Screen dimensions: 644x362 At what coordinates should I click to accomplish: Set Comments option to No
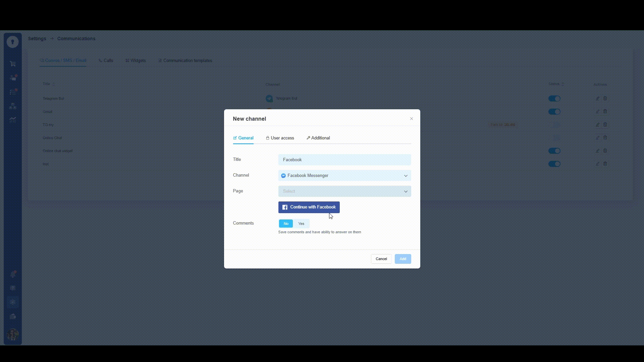(286, 224)
